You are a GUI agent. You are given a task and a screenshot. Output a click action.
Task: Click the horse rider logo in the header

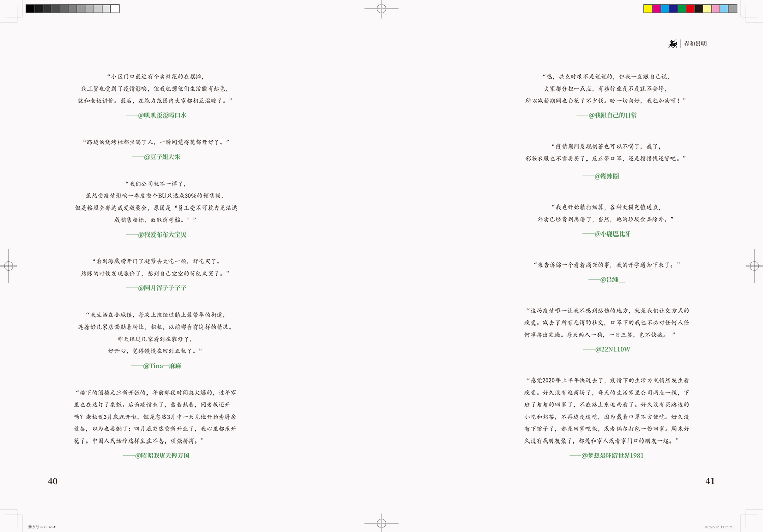(673, 44)
